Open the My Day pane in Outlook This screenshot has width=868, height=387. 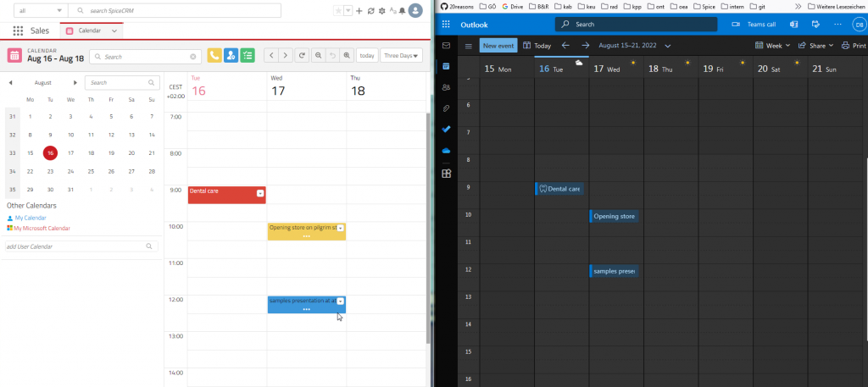click(815, 25)
